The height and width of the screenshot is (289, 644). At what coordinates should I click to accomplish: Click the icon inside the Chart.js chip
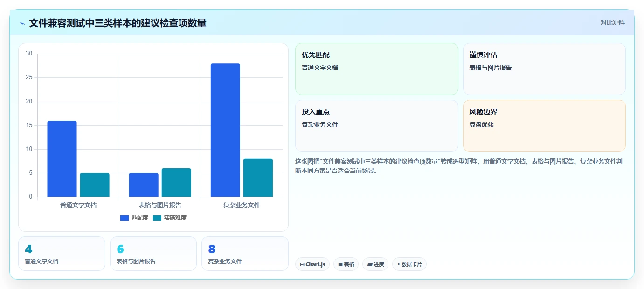click(x=302, y=264)
